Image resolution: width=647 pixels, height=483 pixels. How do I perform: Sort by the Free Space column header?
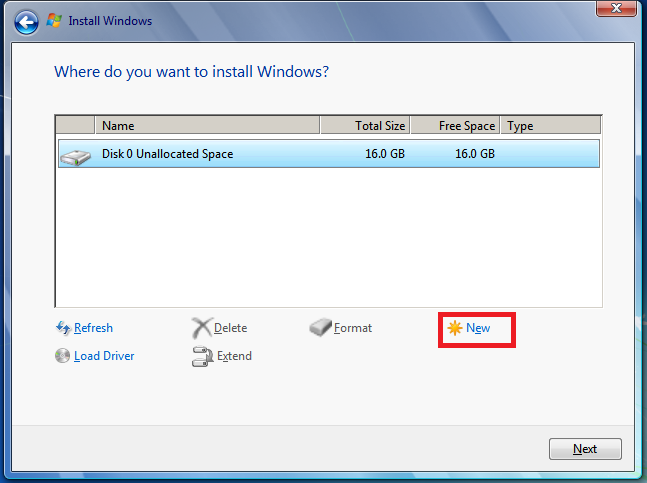pyautogui.click(x=455, y=125)
